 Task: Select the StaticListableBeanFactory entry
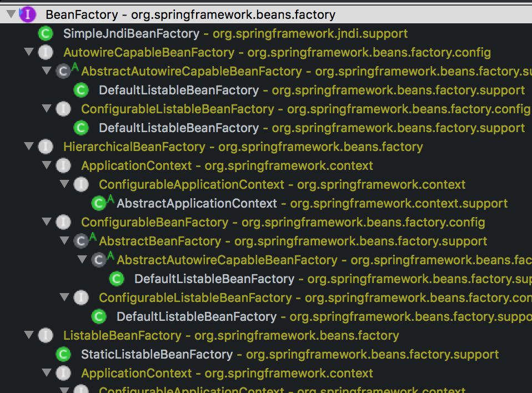pyautogui.click(x=157, y=354)
